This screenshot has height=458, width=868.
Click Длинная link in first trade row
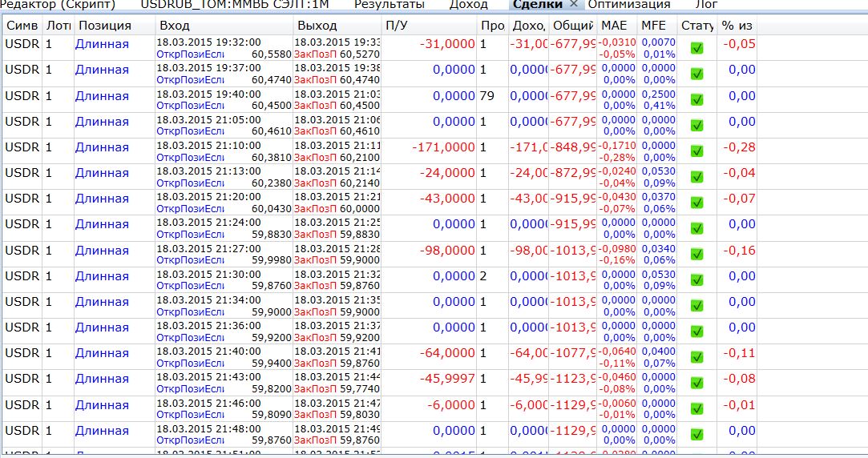(x=102, y=44)
